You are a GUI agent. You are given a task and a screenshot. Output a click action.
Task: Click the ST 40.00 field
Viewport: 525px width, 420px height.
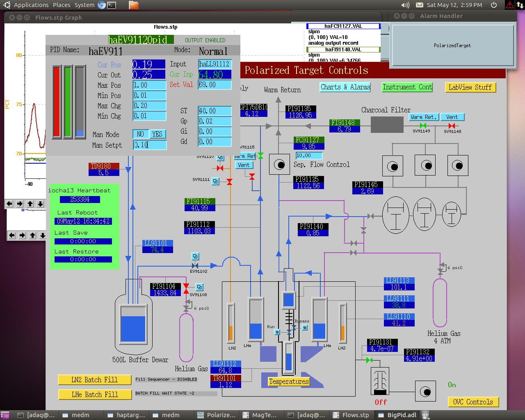215,111
